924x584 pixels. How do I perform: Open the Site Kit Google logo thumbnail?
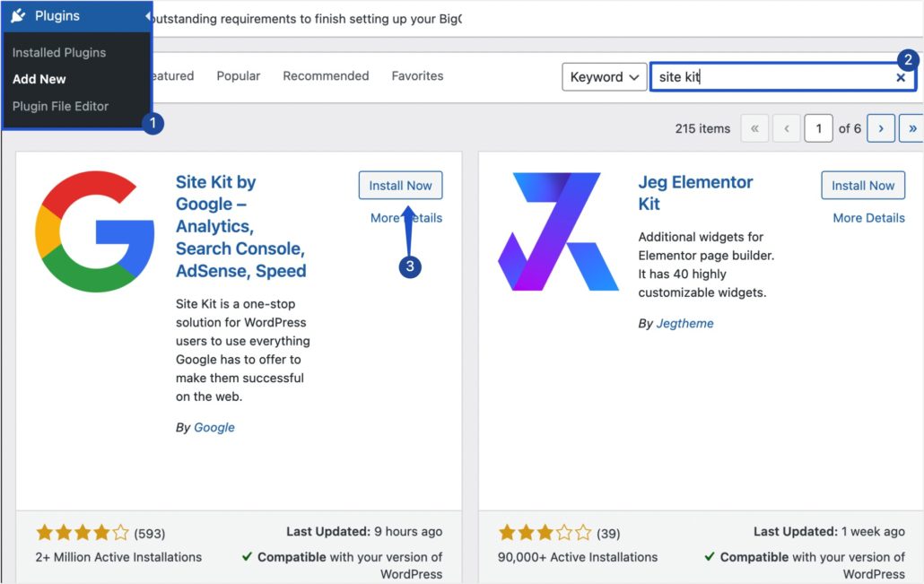coord(95,231)
